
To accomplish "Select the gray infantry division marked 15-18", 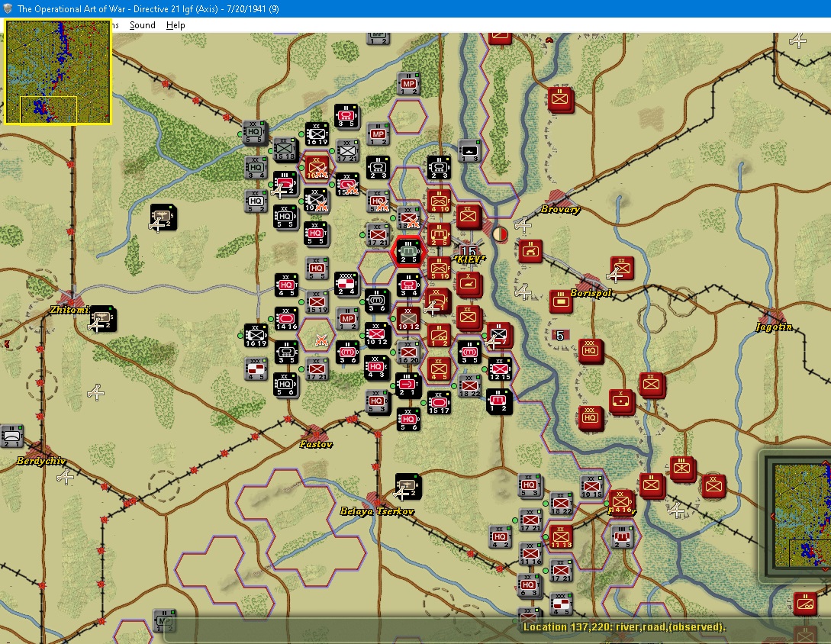I will (x=285, y=149).
